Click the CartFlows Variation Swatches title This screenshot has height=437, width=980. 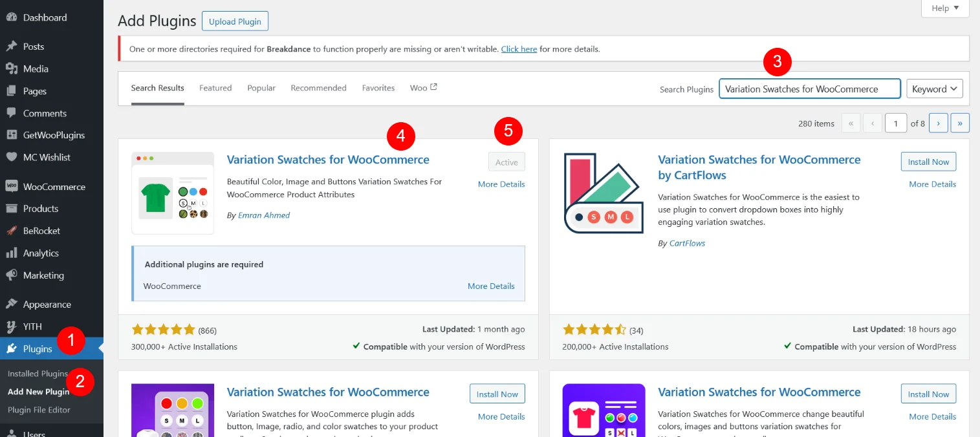coord(759,167)
